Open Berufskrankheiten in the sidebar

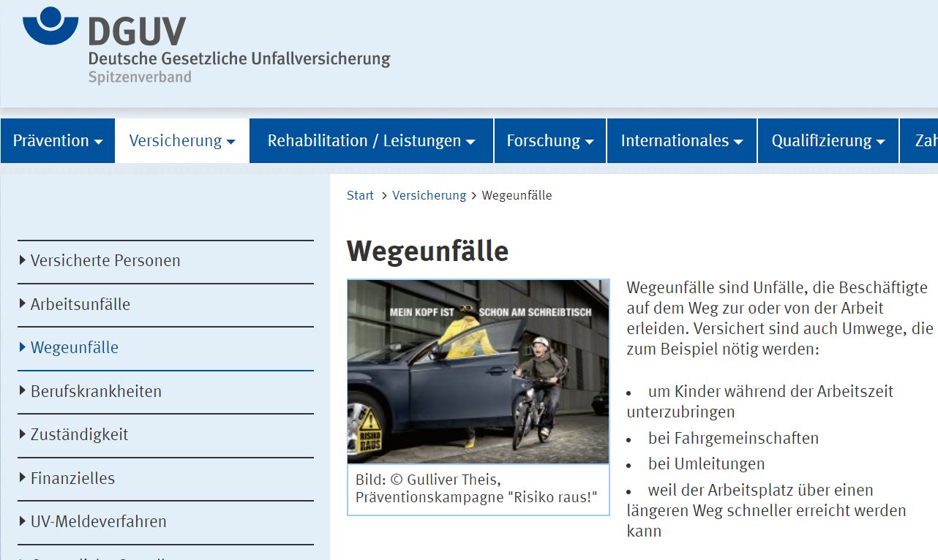point(165,391)
